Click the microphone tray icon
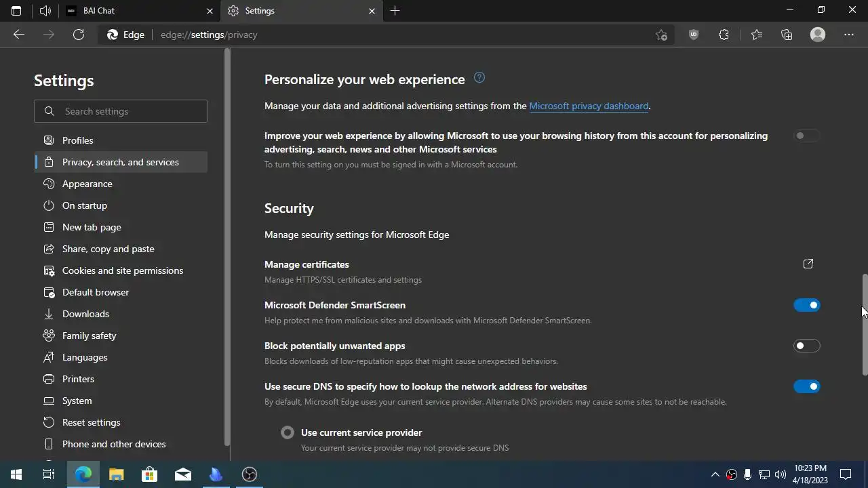 [x=747, y=474]
